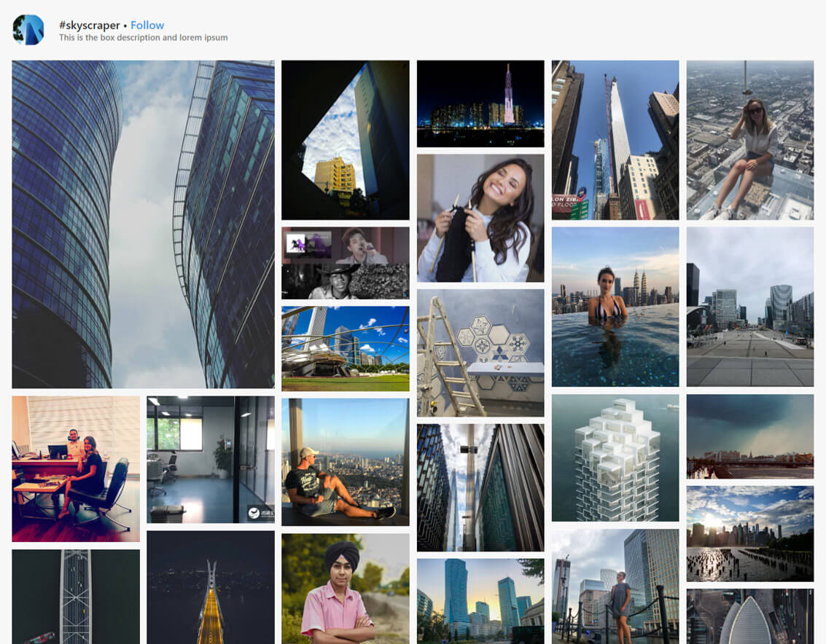Open the night skyline with pink-lit tower photo
This screenshot has width=826, height=644.
click(x=480, y=103)
